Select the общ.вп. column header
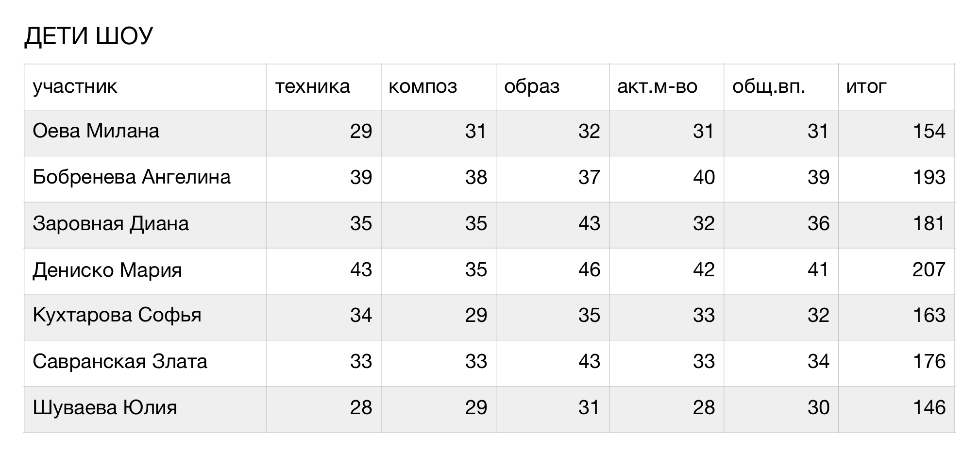Image resolution: width=980 pixels, height=471 pixels. coord(781,87)
